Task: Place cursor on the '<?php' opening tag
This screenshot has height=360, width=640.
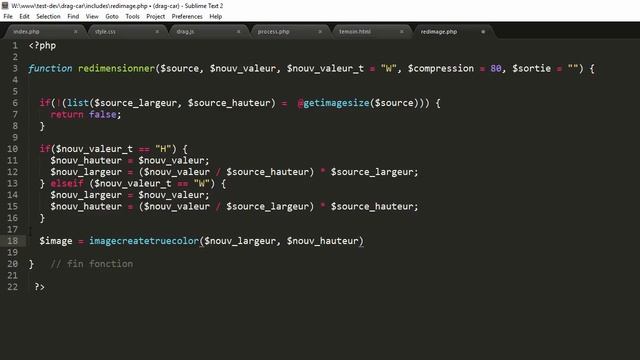Action: coord(42,45)
